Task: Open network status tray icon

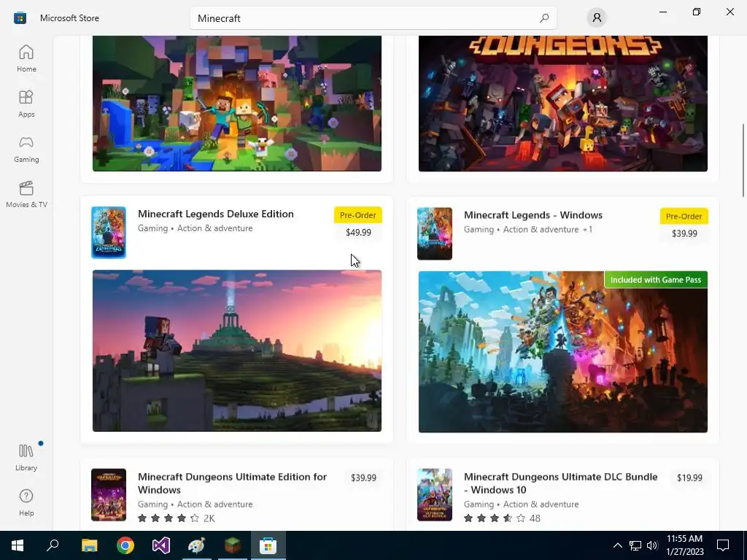Action: [635, 545]
